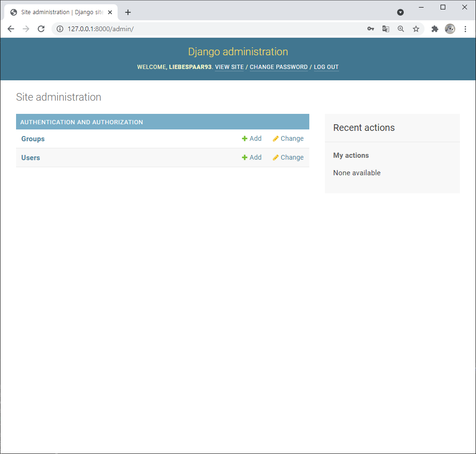Click the My actions label

351,155
